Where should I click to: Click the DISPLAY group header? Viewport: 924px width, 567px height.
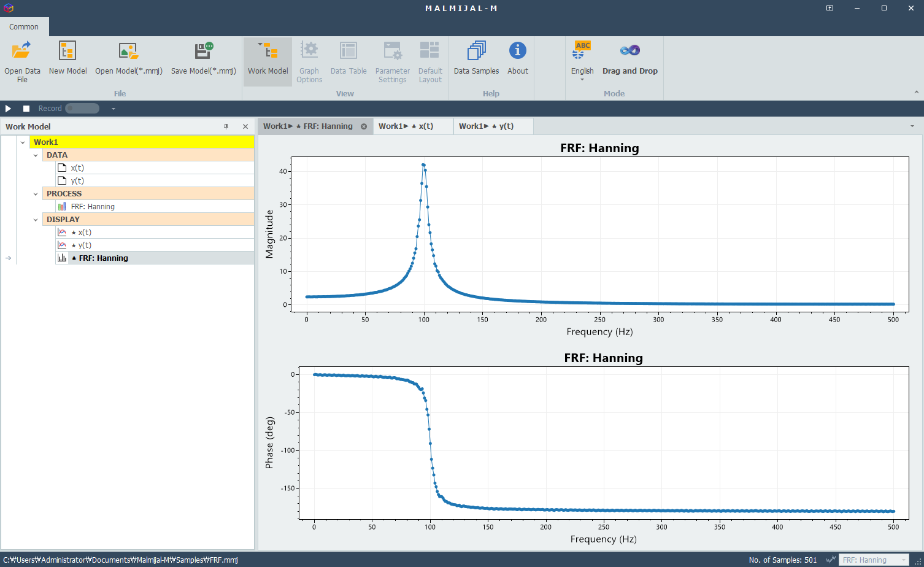point(148,219)
